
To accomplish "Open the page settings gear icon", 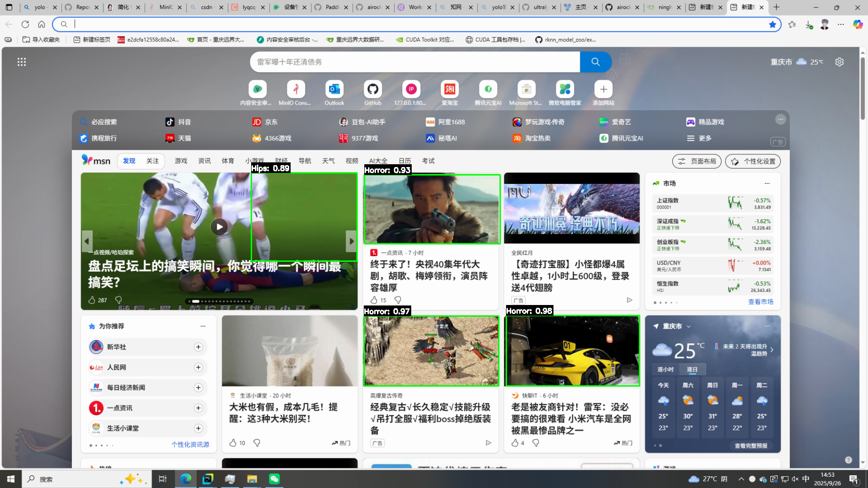I will pos(839,62).
